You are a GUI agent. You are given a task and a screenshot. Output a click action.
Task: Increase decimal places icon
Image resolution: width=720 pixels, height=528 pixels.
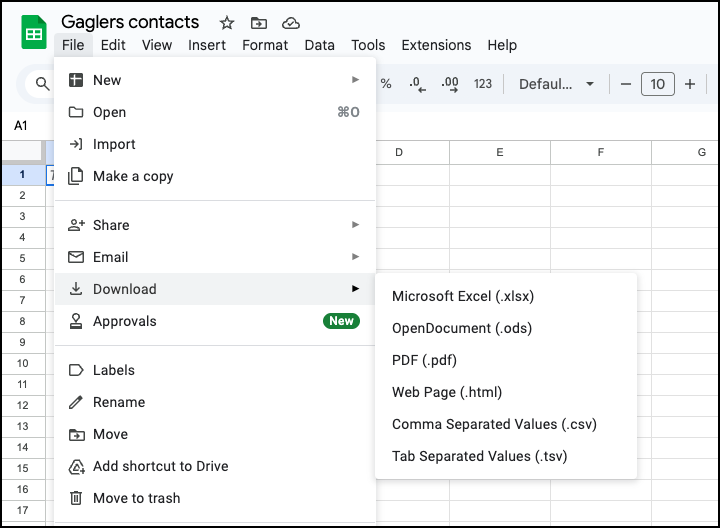coord(450,84)
